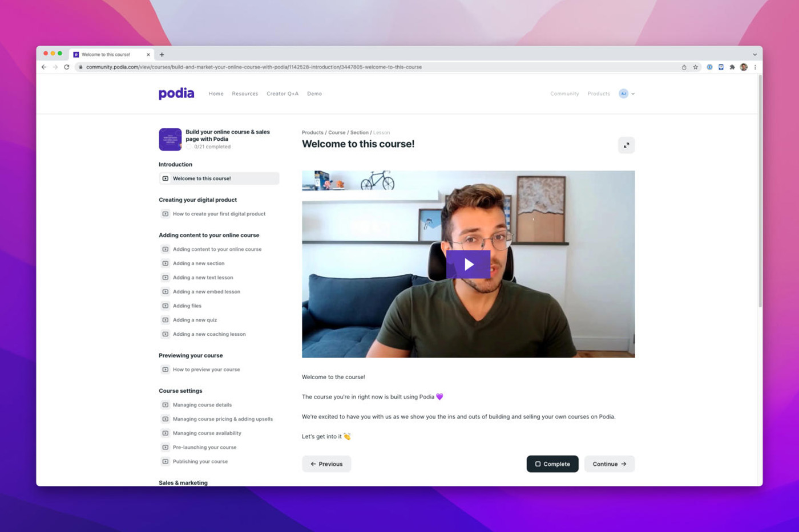Click the page vertical scrollbar

pos(760,191)
